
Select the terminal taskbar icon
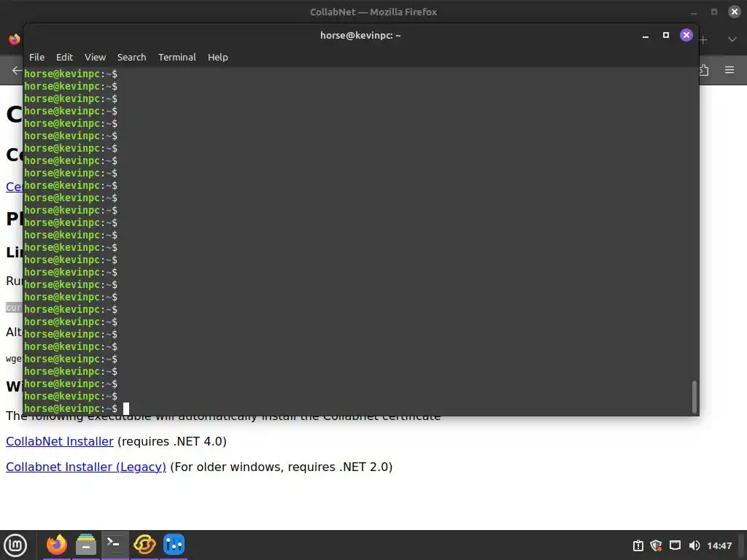pos(115,544)
